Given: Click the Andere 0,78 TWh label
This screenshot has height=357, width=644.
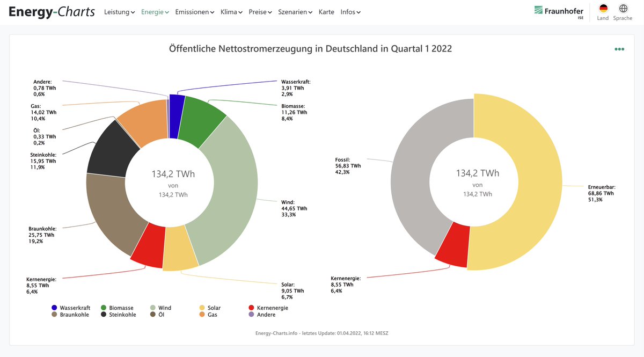Looking at the screenshot, I should [45, 88].
